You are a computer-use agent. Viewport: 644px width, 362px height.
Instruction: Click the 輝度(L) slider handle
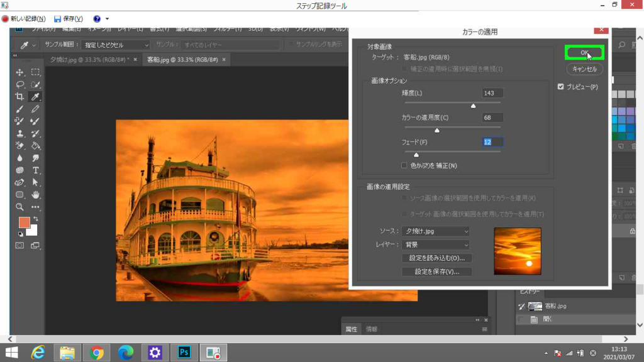473,106
